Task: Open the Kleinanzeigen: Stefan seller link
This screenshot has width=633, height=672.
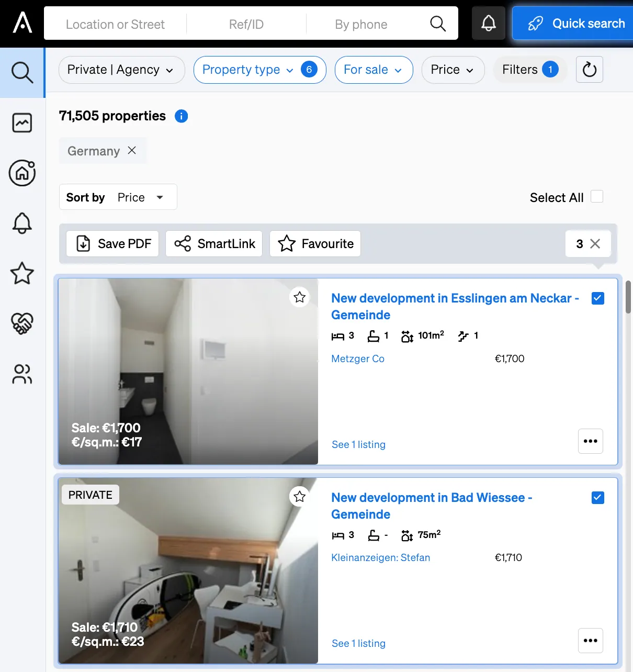Action: tap(381, 557)
